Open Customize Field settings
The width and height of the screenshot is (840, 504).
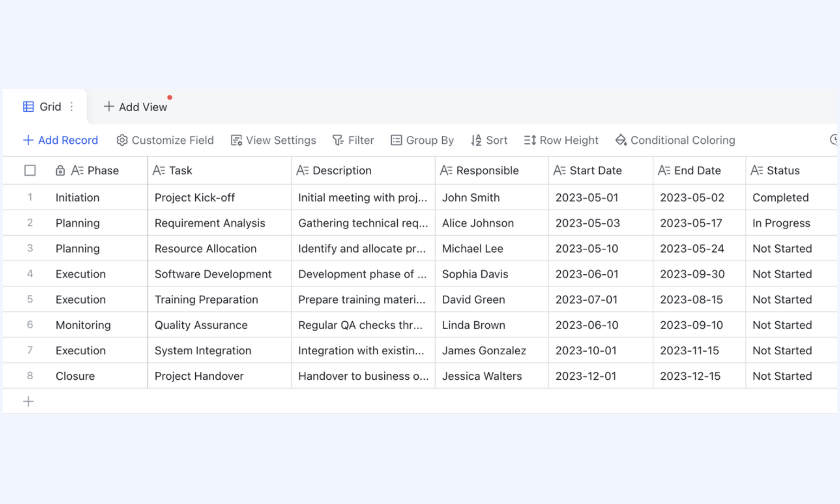pos(165,140)
